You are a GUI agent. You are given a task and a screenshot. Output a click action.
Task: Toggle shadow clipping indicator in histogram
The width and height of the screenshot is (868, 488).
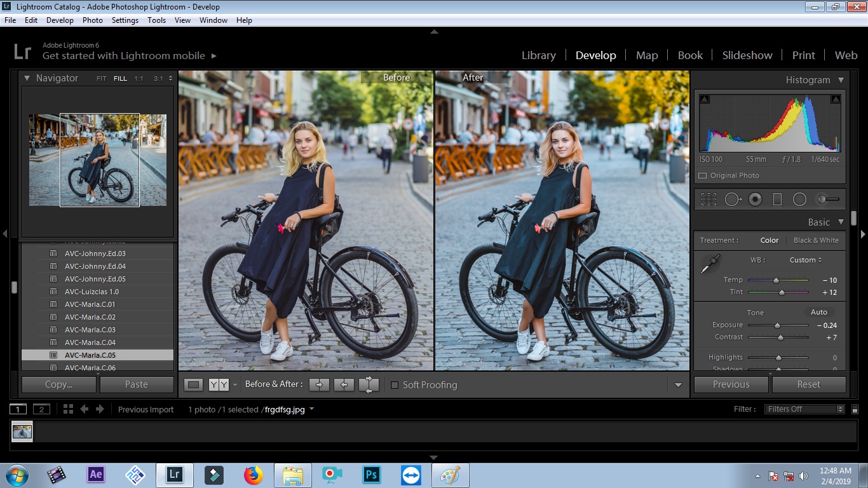click(705, 99)
